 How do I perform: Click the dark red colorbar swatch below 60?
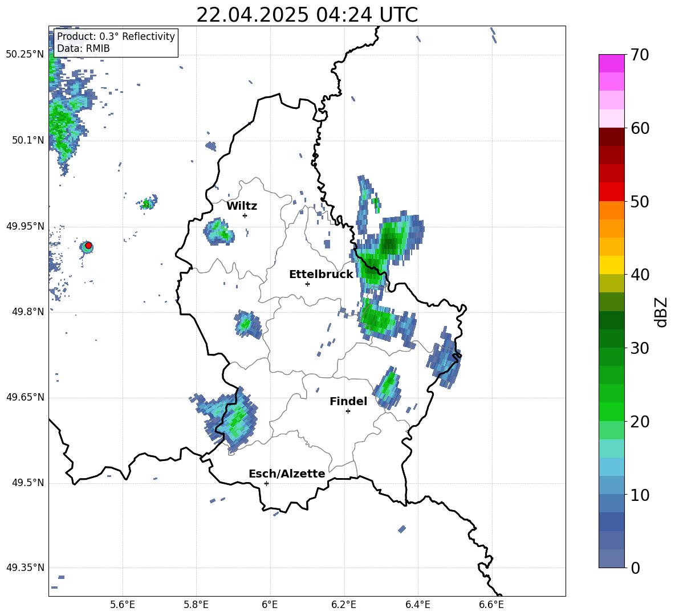(x=611, y=137)
